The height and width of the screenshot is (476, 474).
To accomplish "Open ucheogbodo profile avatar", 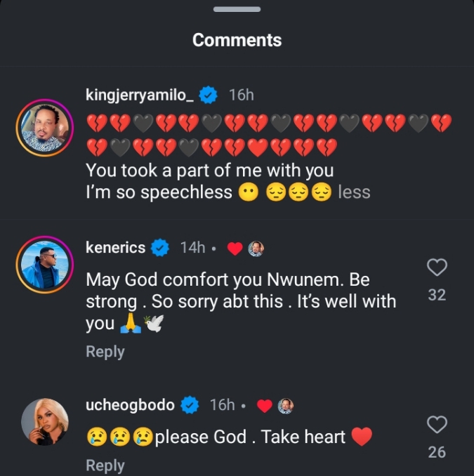I will coord(45,422).
